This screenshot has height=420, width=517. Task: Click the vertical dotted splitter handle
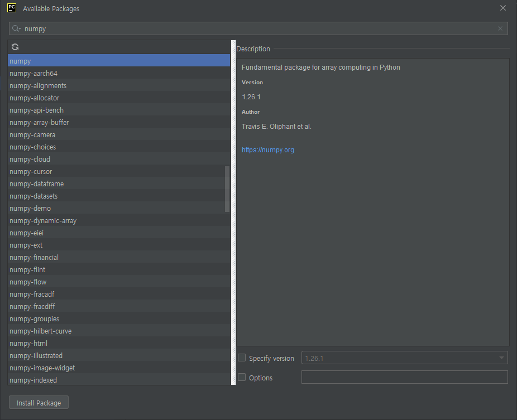point(233,213)
